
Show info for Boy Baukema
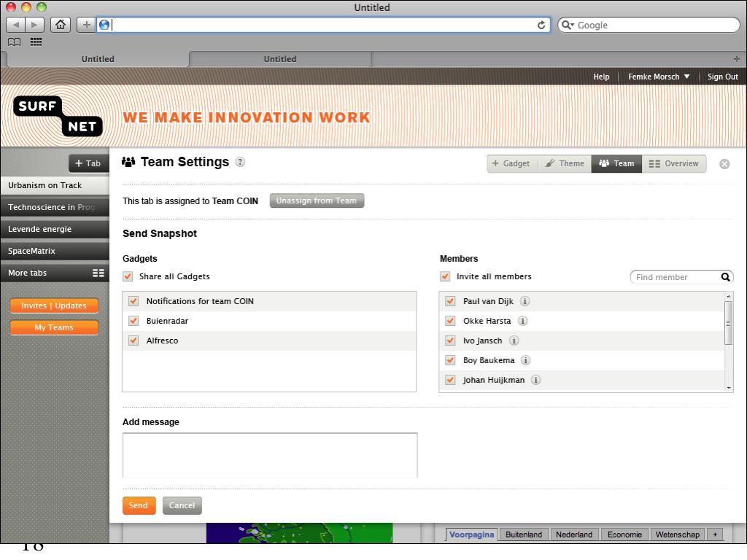(x=525, y=360)
